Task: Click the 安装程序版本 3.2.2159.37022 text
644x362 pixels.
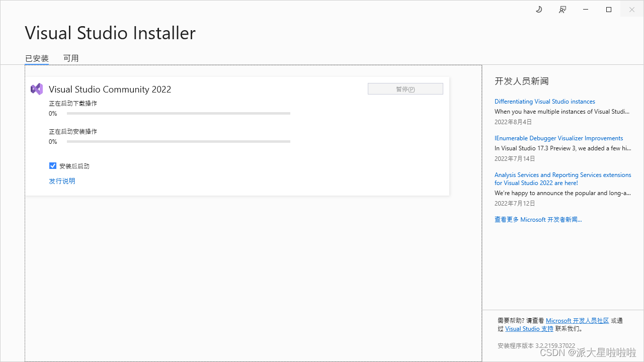Action: (536, 346)
